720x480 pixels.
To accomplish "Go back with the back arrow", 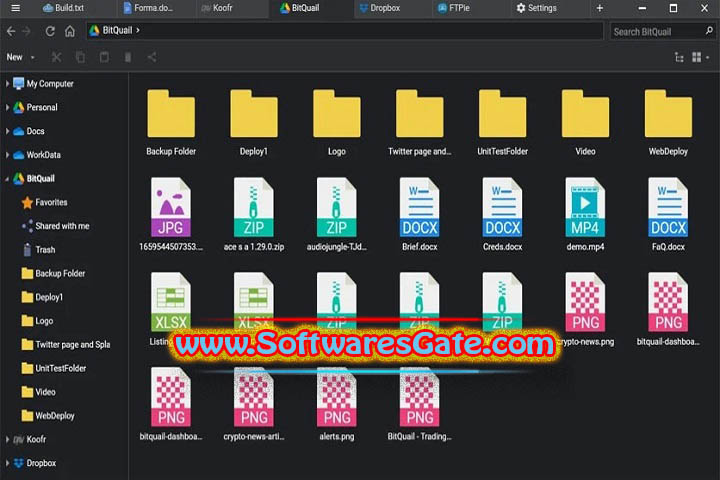I will pyautogui.click(x=11, y=31).
